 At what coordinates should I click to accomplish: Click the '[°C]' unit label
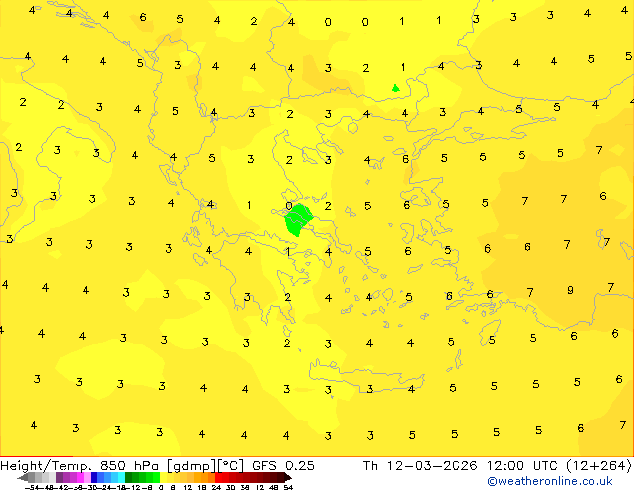pyautogui.click(x=231, y=466)
